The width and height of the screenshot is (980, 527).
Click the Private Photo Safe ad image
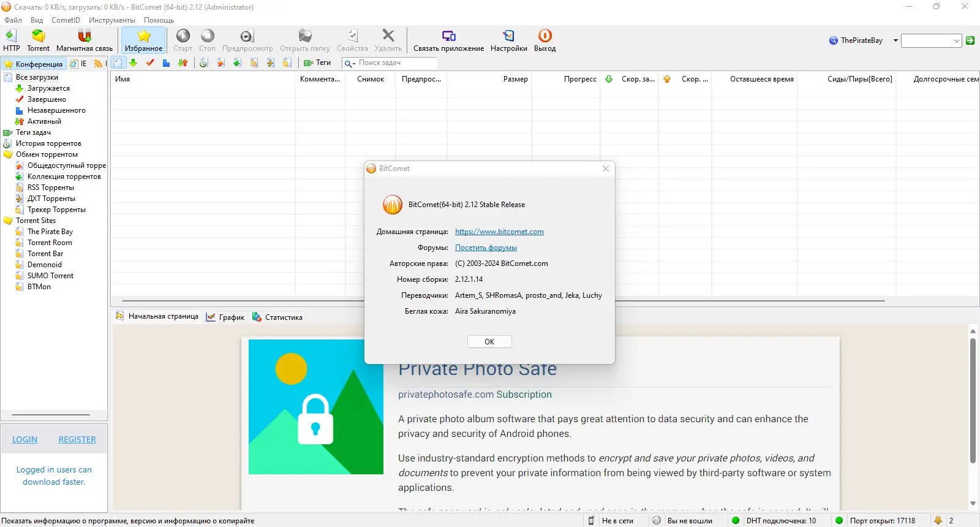coord(316,407)
